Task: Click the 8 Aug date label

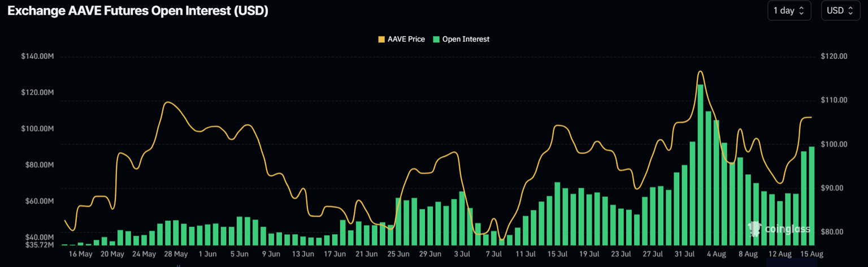Action: click(747, 255)
